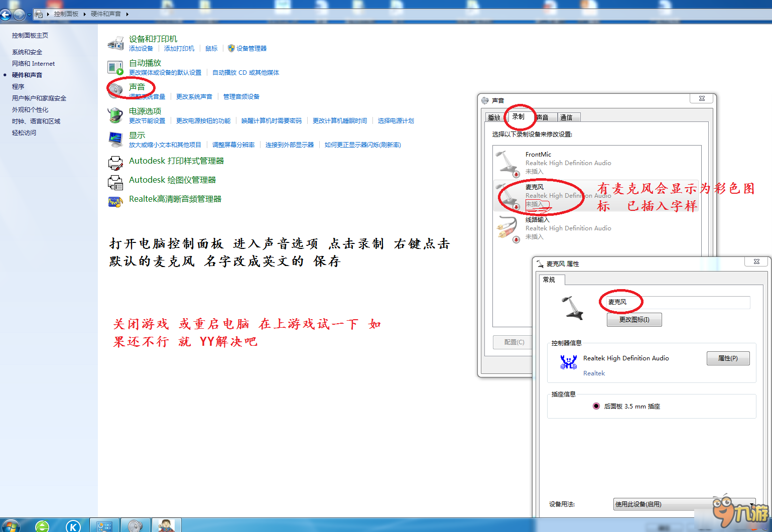Open 更改媒体或设备的默认设置 link
This screenshot has width=772, height=532.
pos(165,73)
